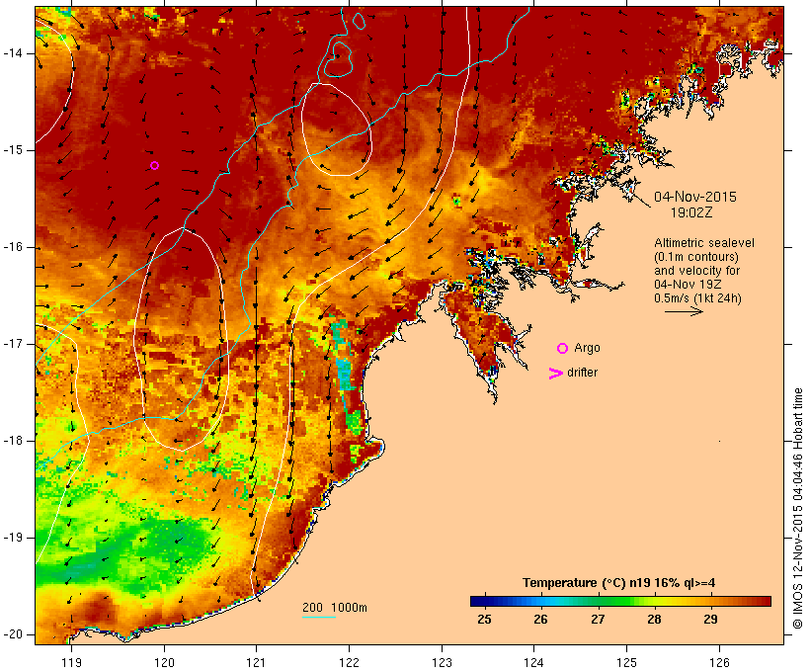Image resolution: width=810 pixels, height=672 pixels.
Task: Click the -14 latitude axis label
Action: click(x=13, y=53)
